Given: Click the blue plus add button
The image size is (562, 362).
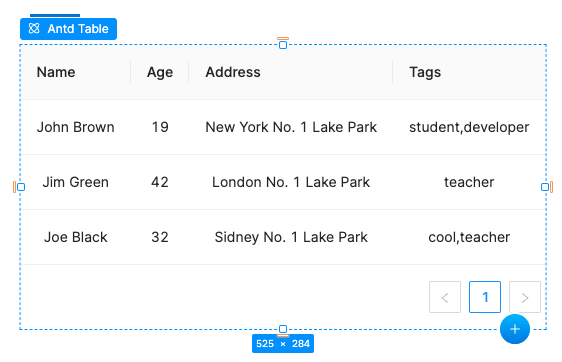Looking at the screenshot, I should 515,329.
